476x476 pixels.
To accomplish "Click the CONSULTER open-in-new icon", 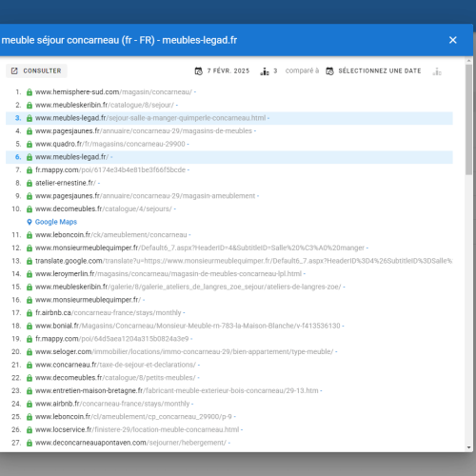I will (14, 70).
